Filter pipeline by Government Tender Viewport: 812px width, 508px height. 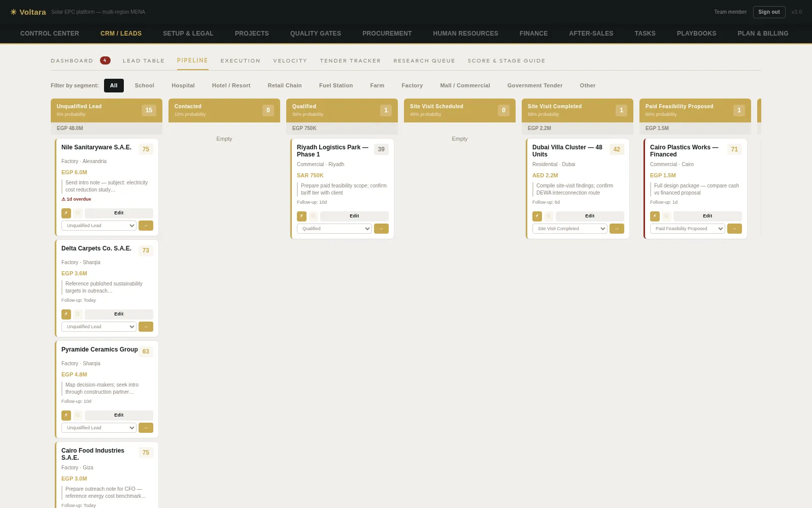535,85
